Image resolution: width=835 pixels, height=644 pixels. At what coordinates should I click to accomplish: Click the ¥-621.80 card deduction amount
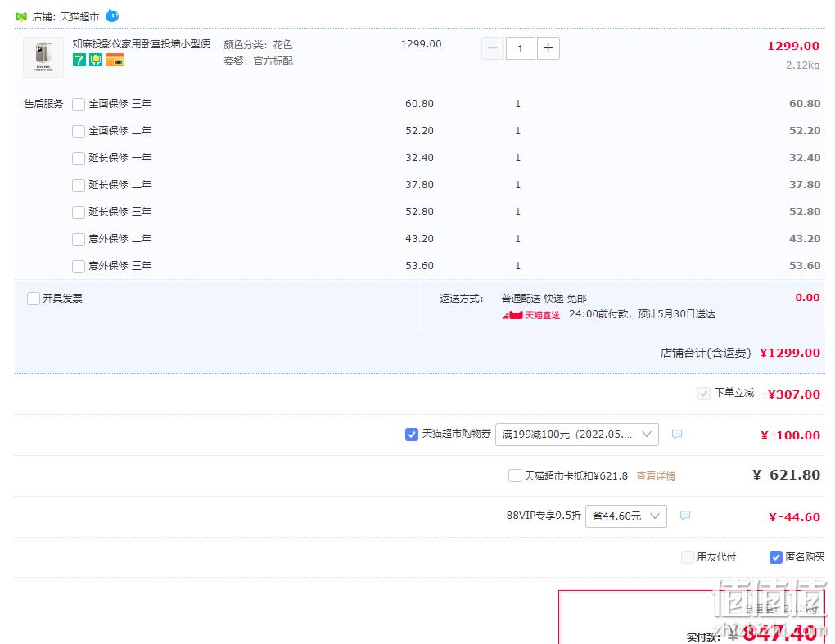tap(786, 475)
